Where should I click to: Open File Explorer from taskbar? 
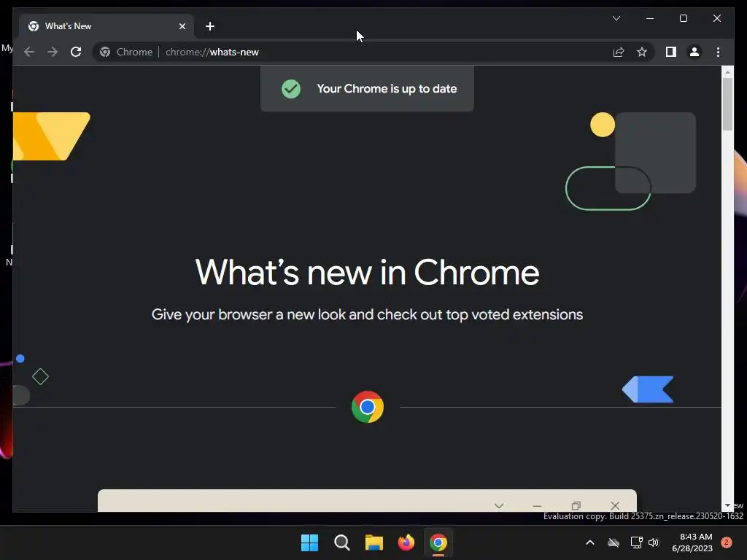(x=374, y=542)
